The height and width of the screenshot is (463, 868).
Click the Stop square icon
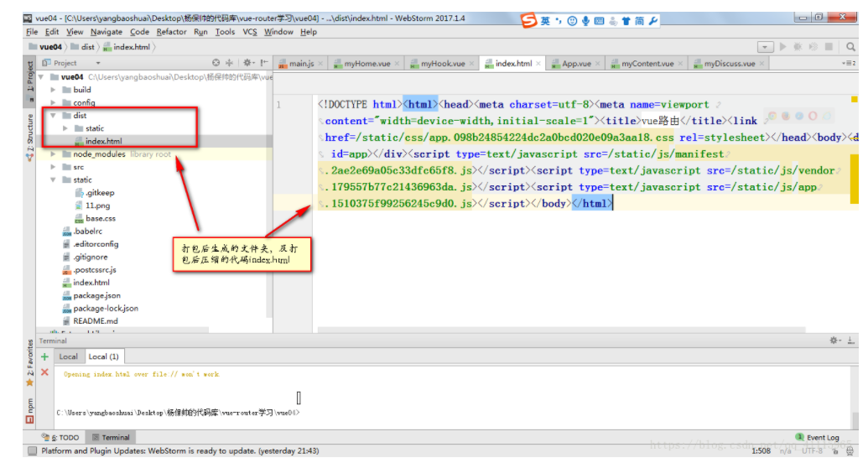click(829, 47)
